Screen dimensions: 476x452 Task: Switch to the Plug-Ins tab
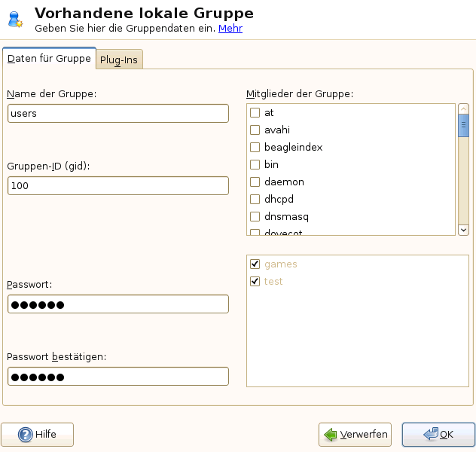pos(119,60)
